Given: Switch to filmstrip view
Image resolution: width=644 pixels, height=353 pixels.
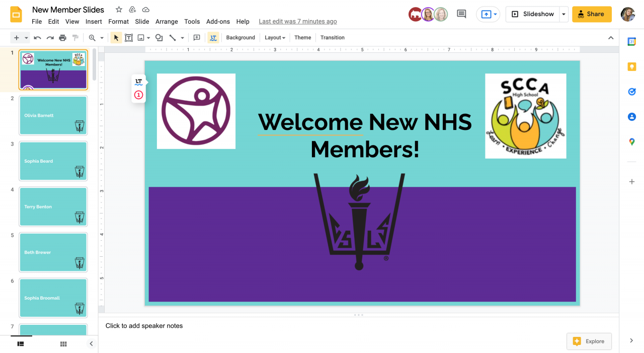Looking at the screenshot, I should click(x=21, y=344).
